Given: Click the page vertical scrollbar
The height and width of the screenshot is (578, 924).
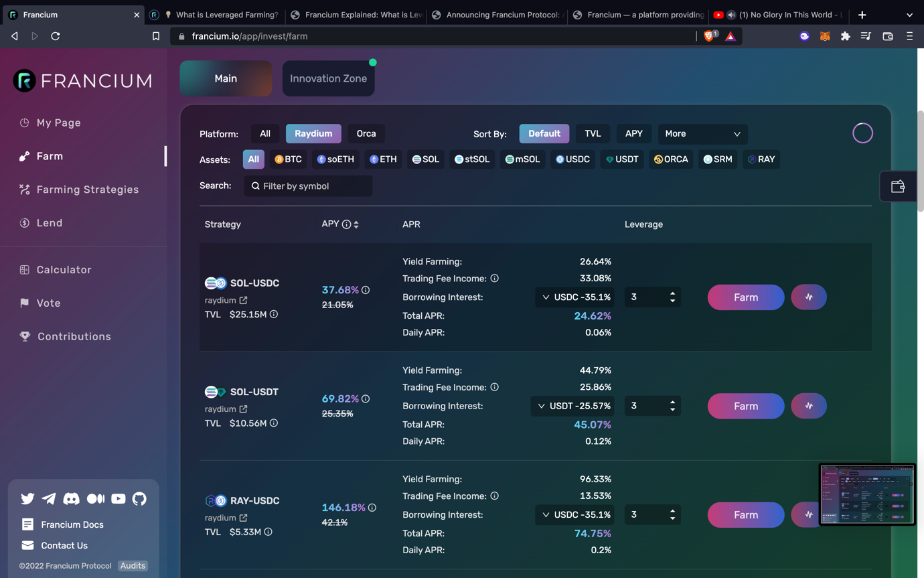Looking at the screenshot, I should coord(921,161).
